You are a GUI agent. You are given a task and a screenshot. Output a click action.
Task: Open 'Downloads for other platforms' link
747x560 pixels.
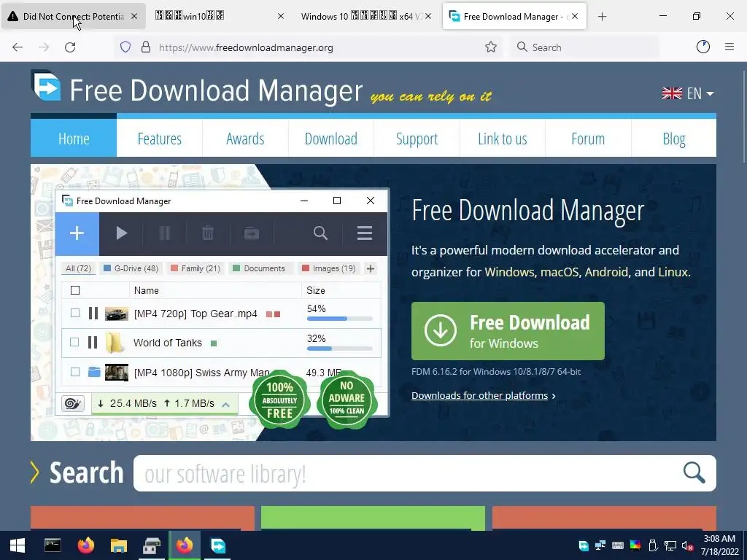pyautogui.click(x=480, y=395)
